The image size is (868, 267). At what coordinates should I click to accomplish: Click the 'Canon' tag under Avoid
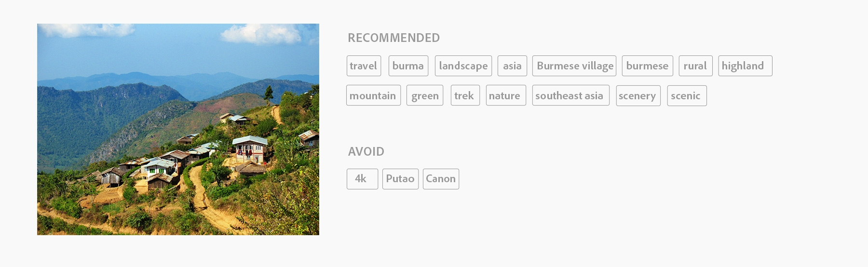point(441,179)
